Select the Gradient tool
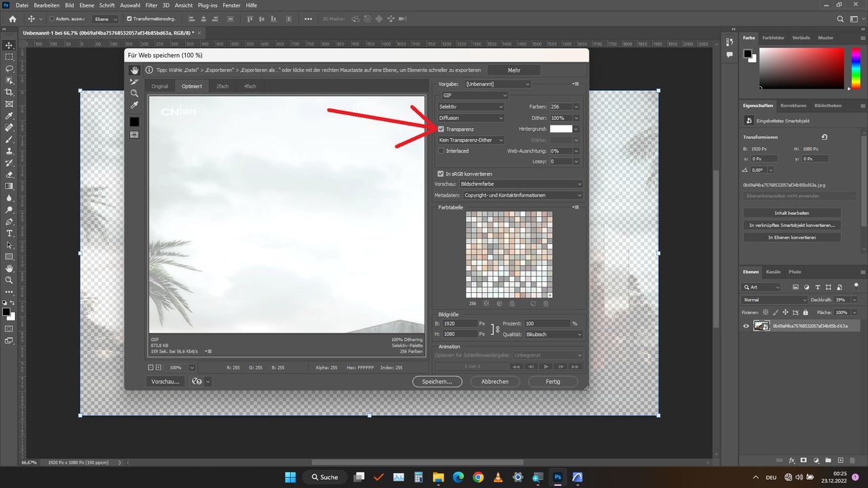 point(9,186)
